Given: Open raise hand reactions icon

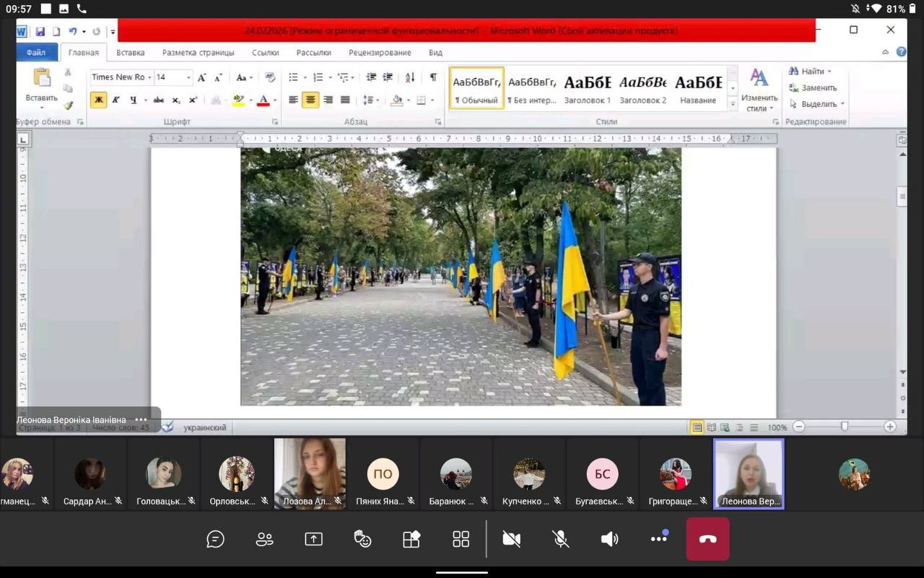Looking at the screenshot, I should click(x=362, y=539).
